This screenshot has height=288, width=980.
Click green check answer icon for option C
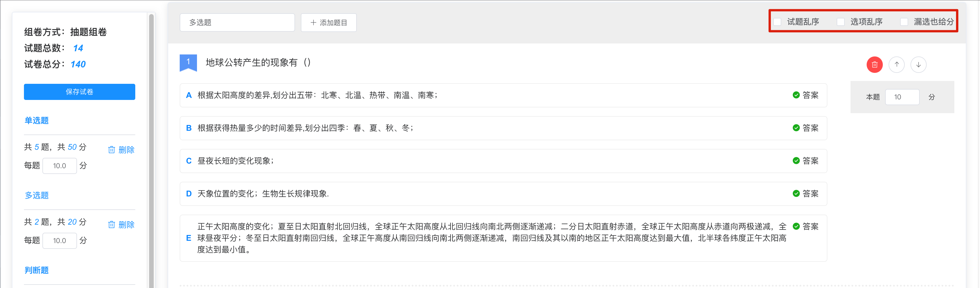click(x=796, y=161)
